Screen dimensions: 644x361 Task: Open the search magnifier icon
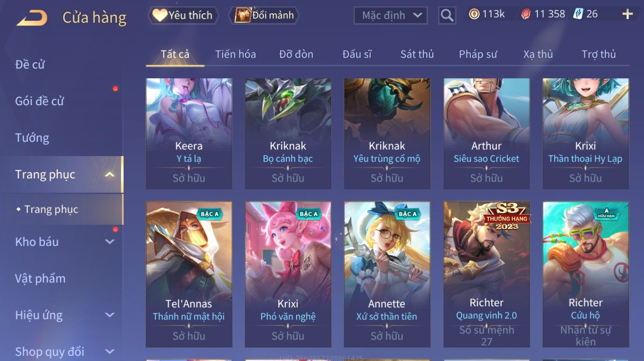(x=447, y=16)
